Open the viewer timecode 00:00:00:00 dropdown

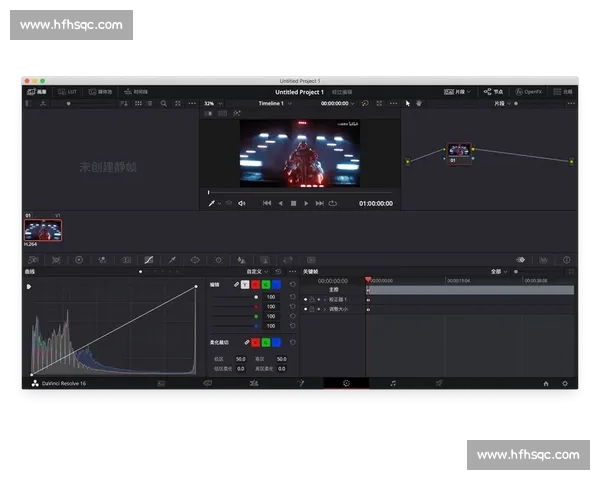(338, 103)
